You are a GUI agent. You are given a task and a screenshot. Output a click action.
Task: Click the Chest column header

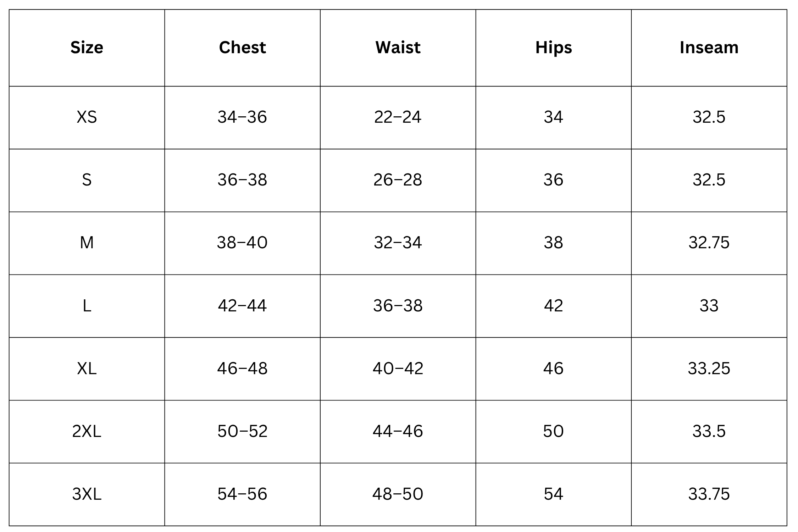[x=242, y=48]
